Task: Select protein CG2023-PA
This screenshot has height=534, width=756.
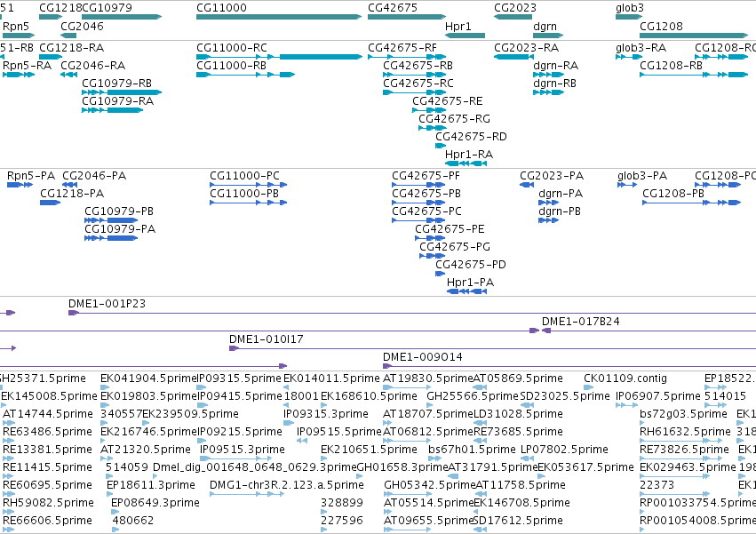Action: 552,176
